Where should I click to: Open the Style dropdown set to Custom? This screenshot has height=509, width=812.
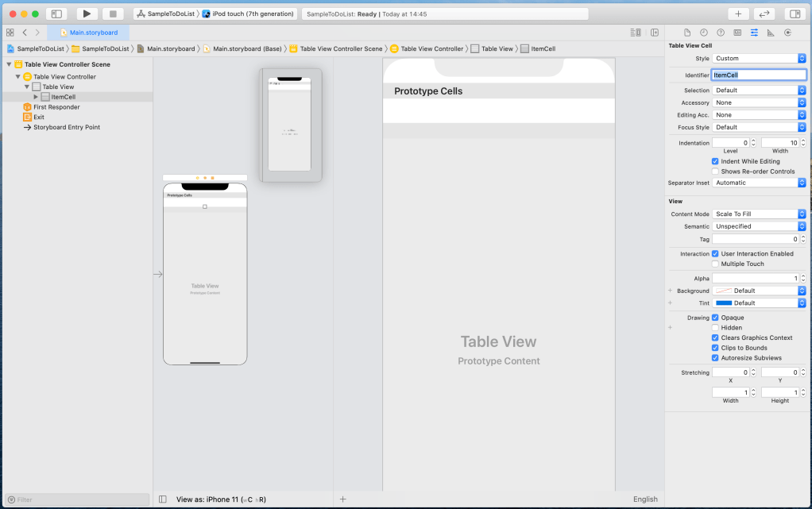(x=759, y=58)
